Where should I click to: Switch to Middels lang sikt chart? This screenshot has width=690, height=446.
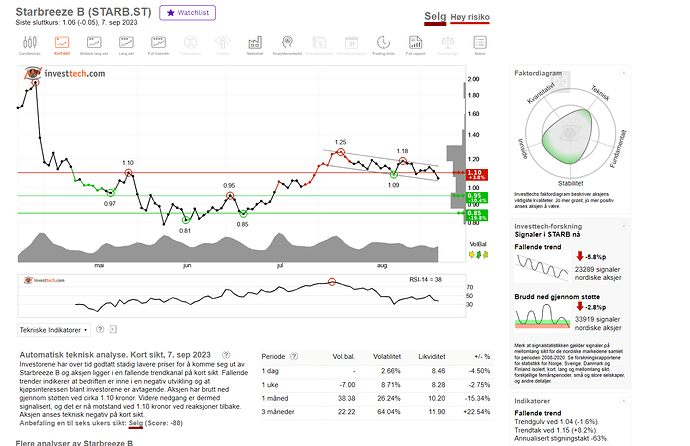tap(94, 45)
